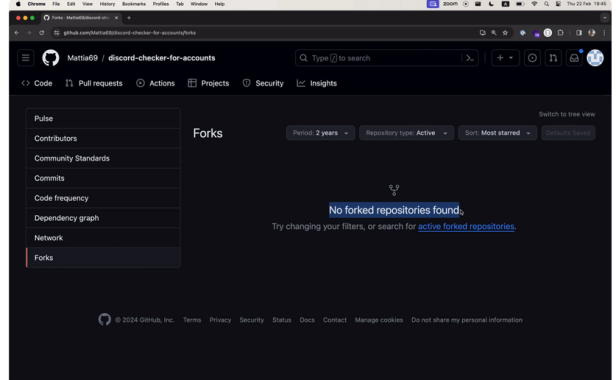The width and height of the screenshot is (616, 380).
Task: Open the Chrome extensions puzzle icon
Action: [x=561, y=33]
